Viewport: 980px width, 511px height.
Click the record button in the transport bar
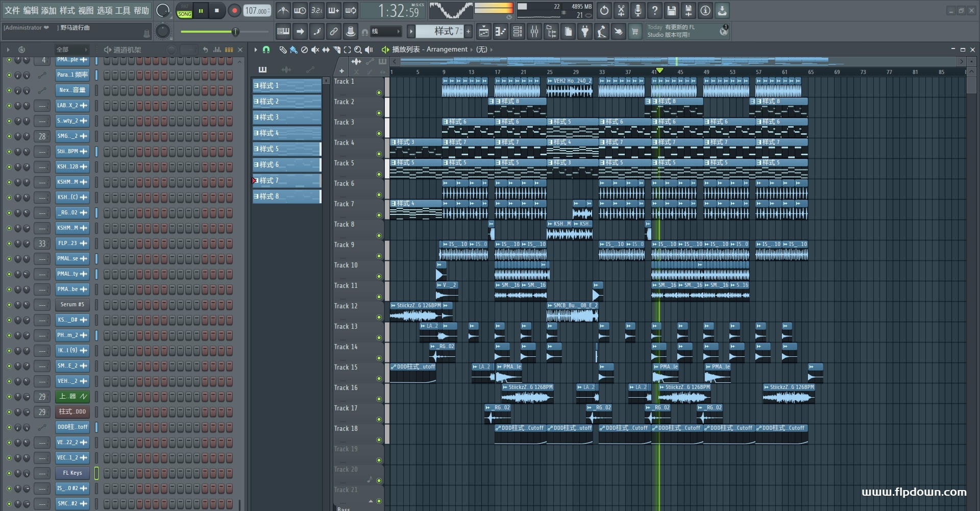(x=234, y=11)
